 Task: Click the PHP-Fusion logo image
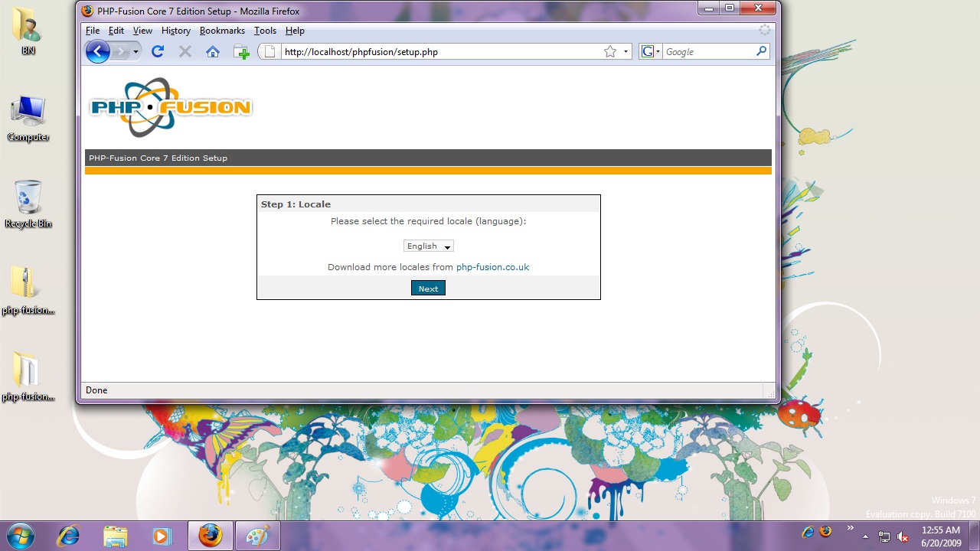click(170, 107)
